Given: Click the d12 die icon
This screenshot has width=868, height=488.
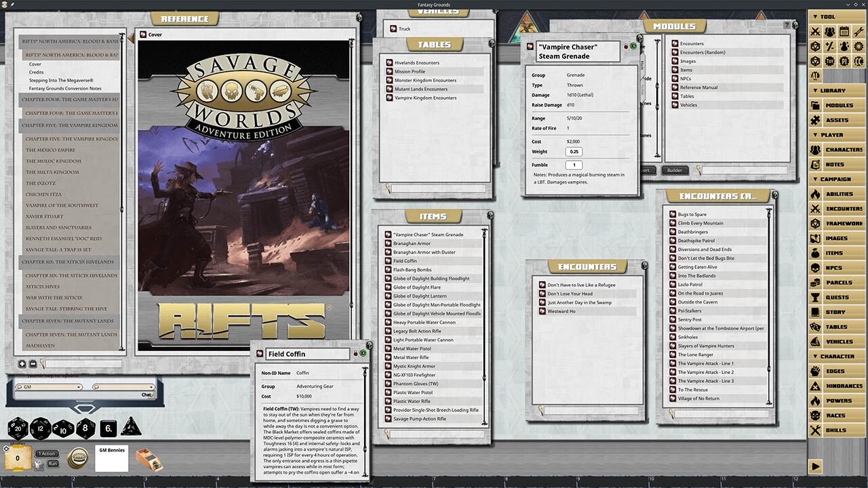Looking at the screenshot, I should pos(40,428).
